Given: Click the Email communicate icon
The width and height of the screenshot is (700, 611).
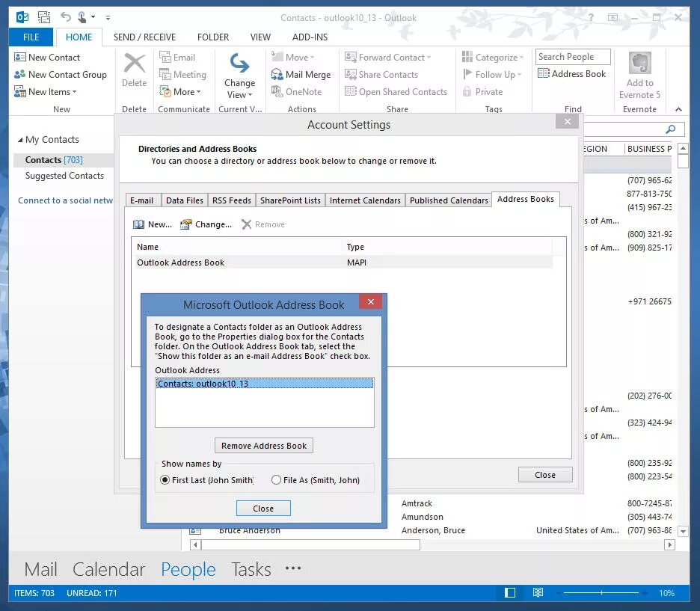Looking at the screenshot, I should tap(165, 57).
